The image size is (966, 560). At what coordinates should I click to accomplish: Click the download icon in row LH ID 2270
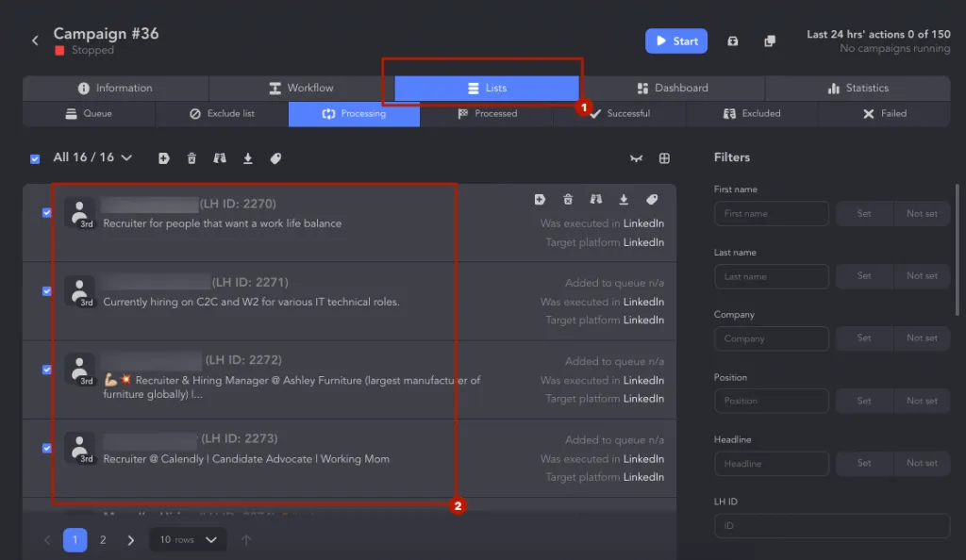coord(624,199)
